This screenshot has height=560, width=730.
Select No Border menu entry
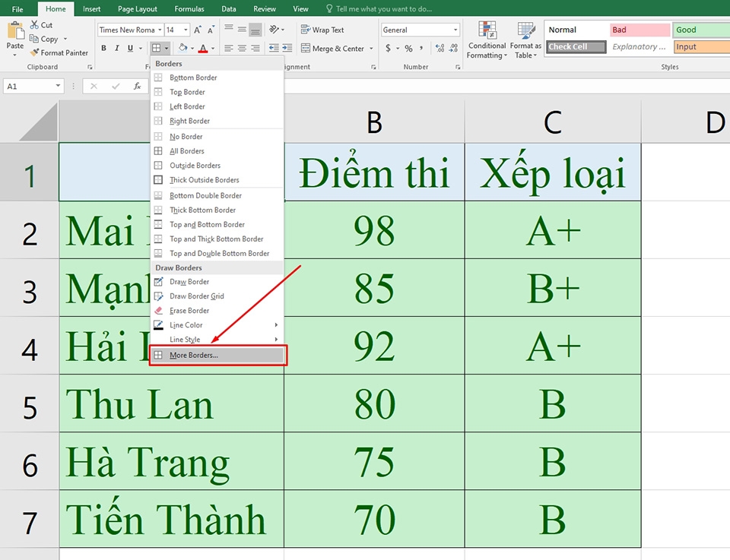coord(217,136)
